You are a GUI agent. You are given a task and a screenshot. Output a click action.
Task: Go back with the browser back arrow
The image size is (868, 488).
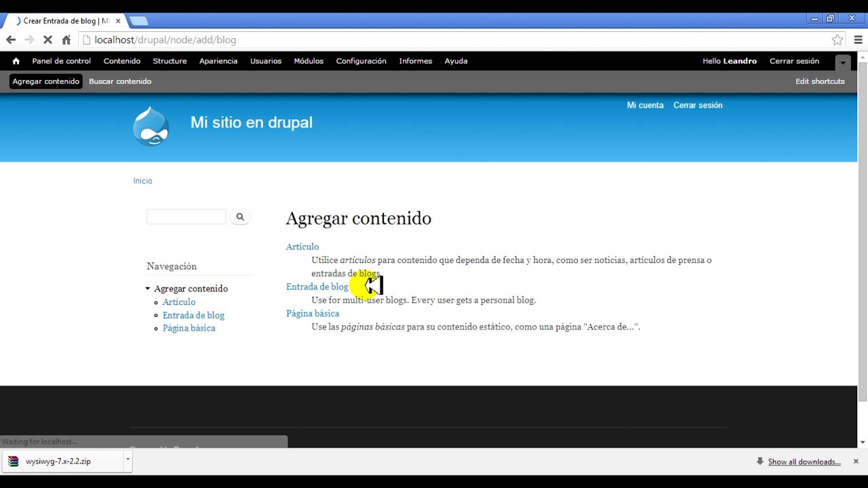click(11, 40)
